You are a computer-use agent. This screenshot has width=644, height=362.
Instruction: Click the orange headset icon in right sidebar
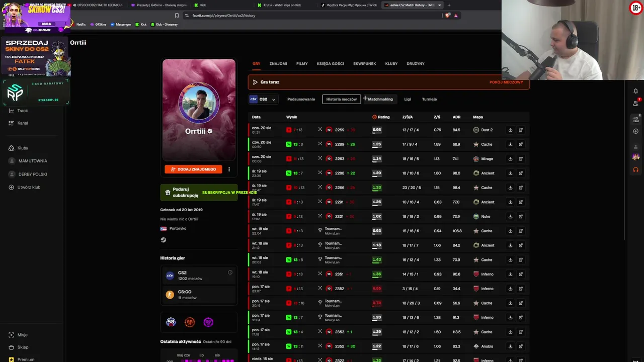tap(635, 169)
